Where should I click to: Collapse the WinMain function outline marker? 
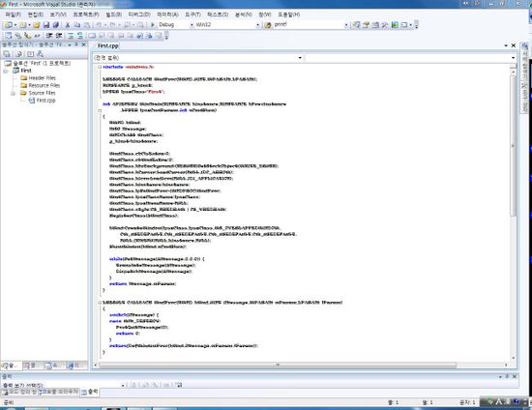click(100, 110)
